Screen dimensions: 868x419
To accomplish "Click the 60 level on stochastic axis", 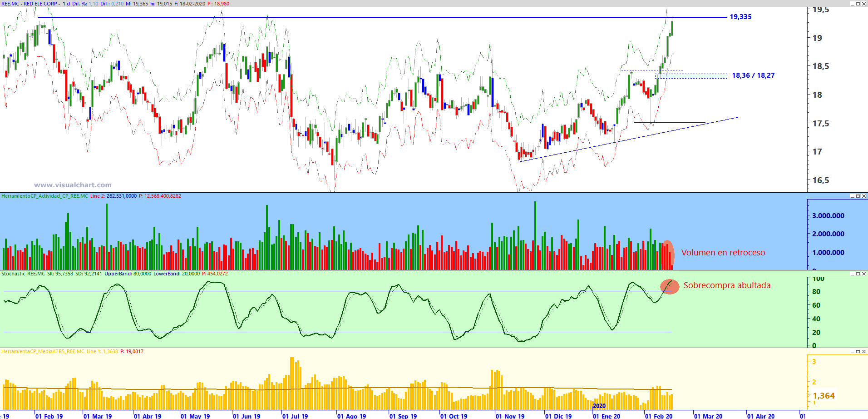I will (x=816, y=305).
